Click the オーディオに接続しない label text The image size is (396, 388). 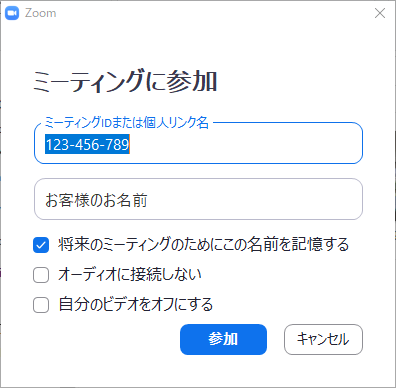[130, 274]
